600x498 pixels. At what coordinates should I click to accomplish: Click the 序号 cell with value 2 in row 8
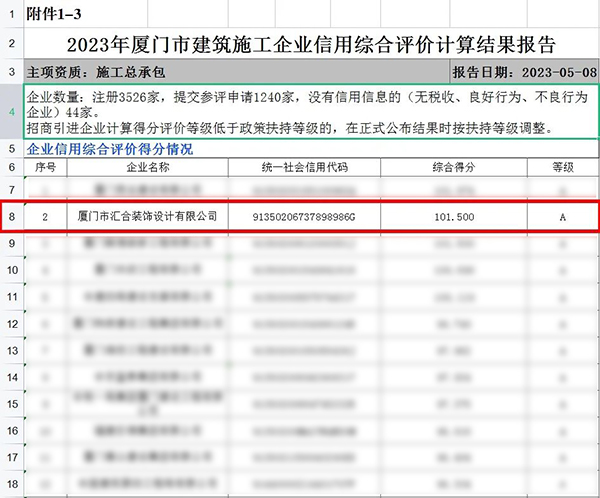point(44,216)
